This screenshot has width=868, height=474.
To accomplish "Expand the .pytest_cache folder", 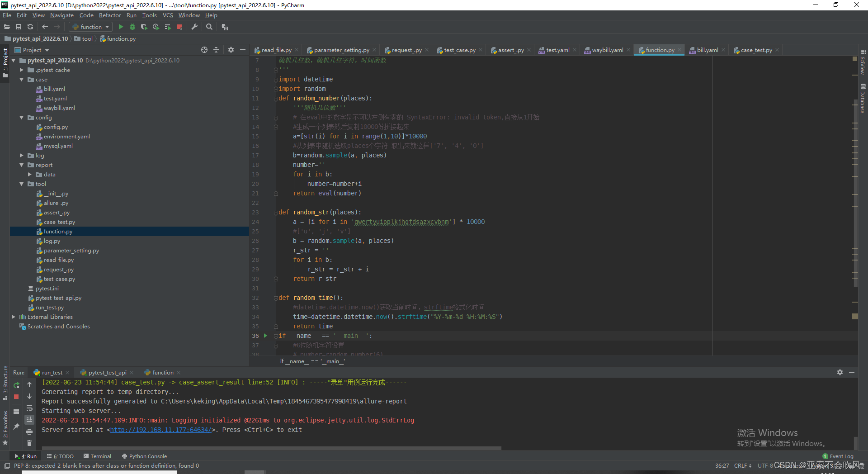I will click(x=21, y=70).
